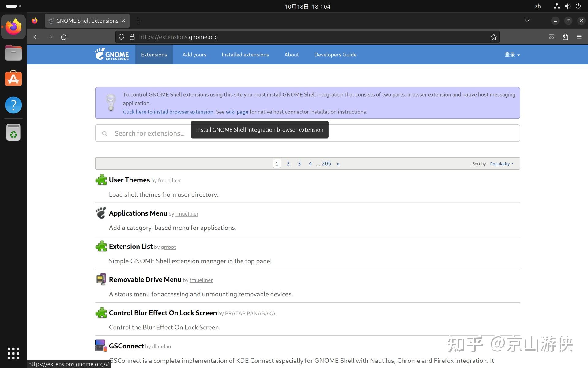Open Ubuntu Software from the dock
This screenshot has width=588, height=368.
[13, 79]
